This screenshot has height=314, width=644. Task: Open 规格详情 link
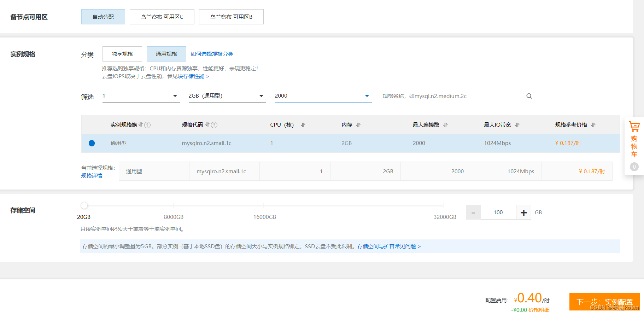tap(92, 176)
